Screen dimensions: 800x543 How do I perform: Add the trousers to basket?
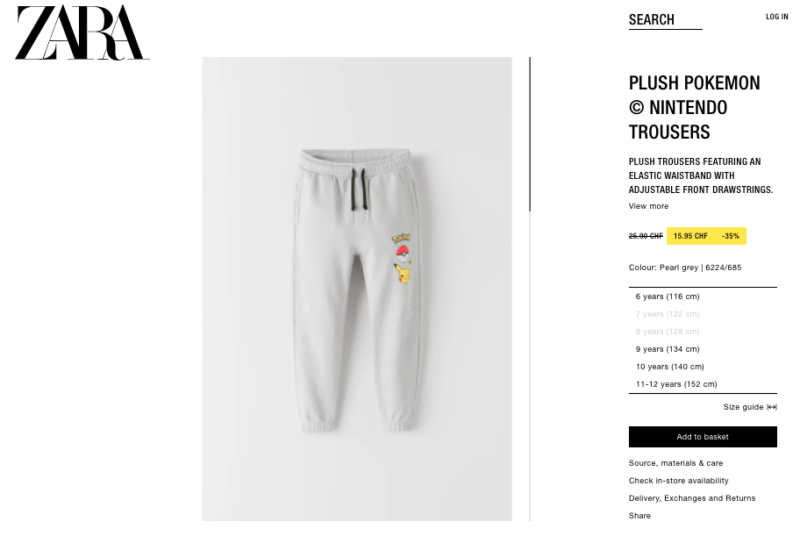click(x=703, y=437)
